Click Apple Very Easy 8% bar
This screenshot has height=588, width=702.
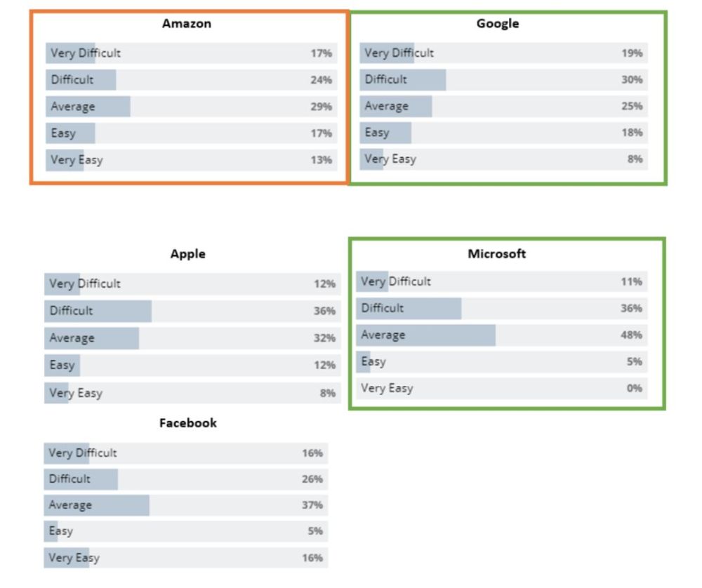click(x=192, y=394)
